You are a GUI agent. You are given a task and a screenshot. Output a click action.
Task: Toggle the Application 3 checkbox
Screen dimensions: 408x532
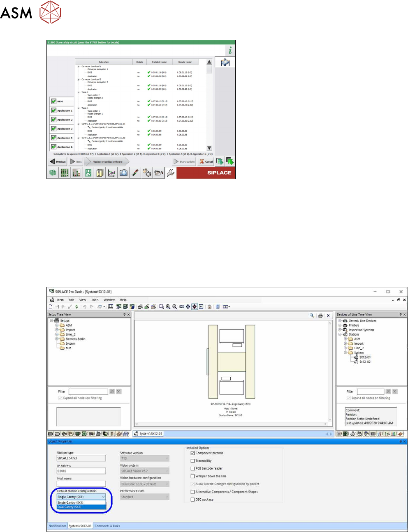coord(53,128)
